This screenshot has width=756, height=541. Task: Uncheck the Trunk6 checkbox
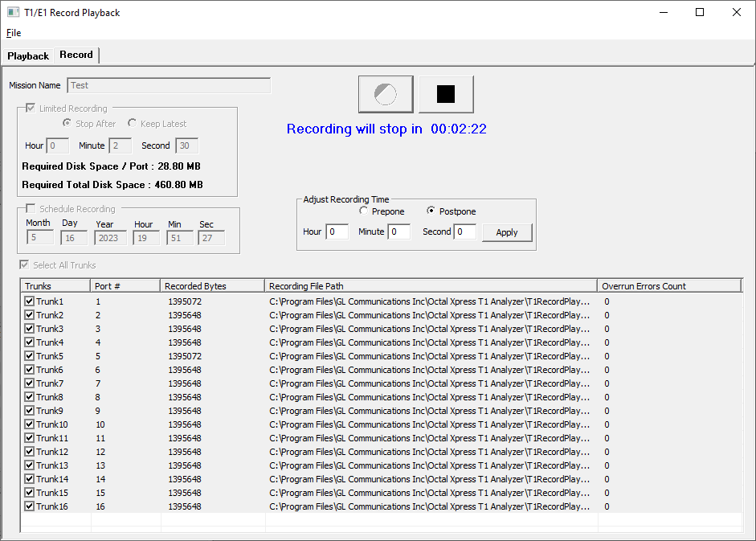[x=30, y=370]
